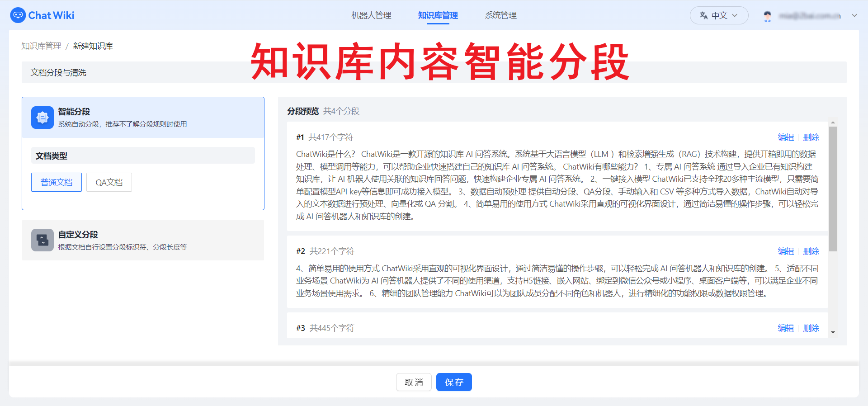Viewport: 868px width, 406px height.
Task: Click the preview scrollbar thumb
Action: pos(833,189)
